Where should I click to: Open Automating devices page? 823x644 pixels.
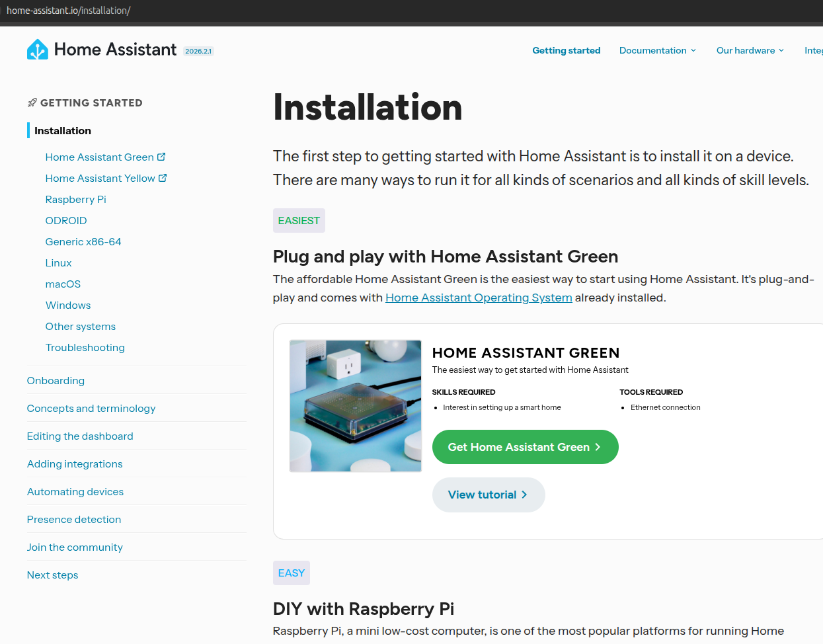click(75, 491)
